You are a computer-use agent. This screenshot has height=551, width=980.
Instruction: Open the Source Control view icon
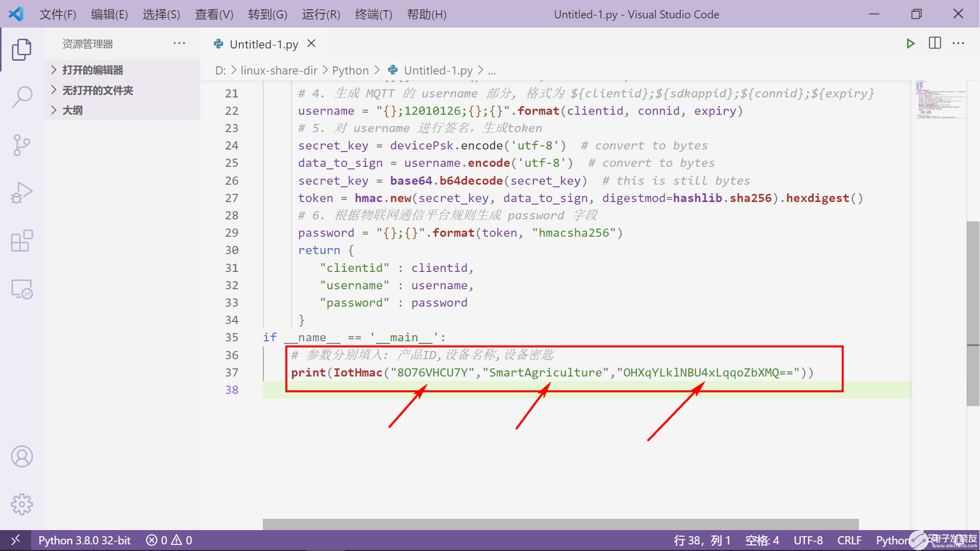click(21, 145)
